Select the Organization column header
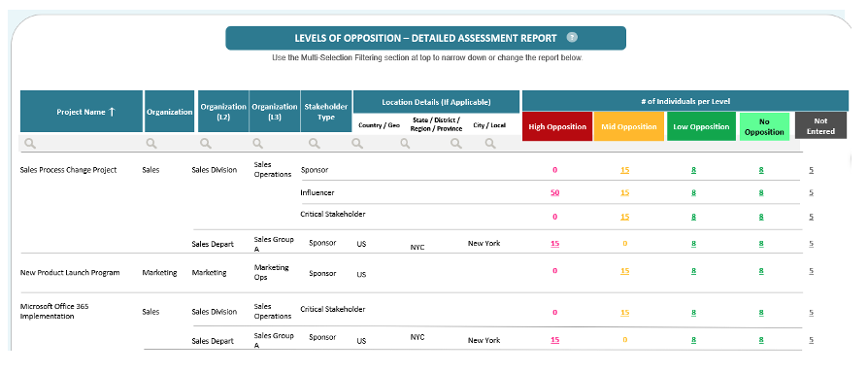 pos(169,112)
